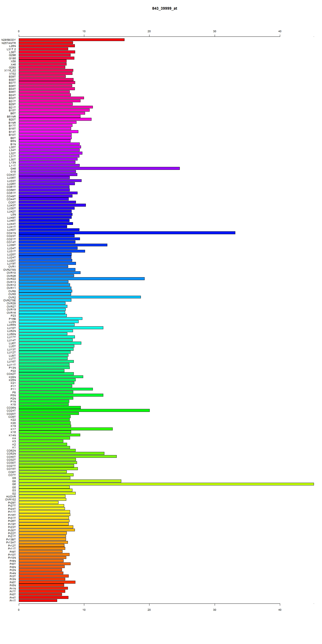This screenshot has width=322, height=644.
Task: Click the longest bar, for sample G6
Action: [166, 484]
